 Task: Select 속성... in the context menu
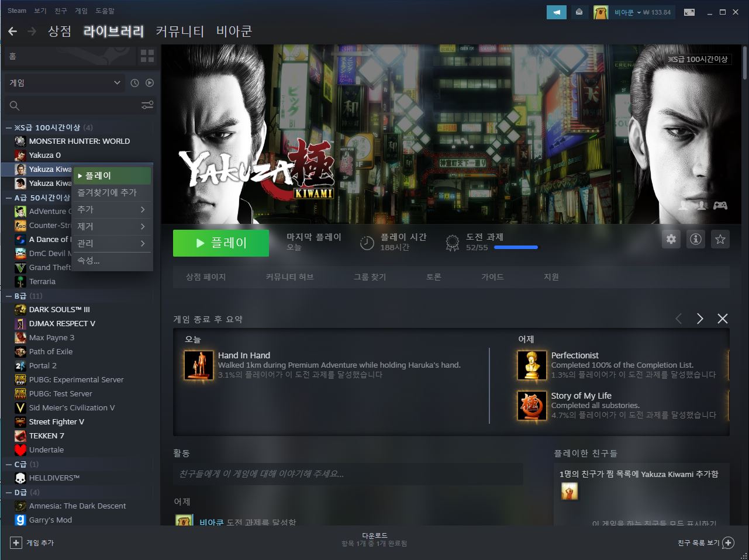pos(112,261)
